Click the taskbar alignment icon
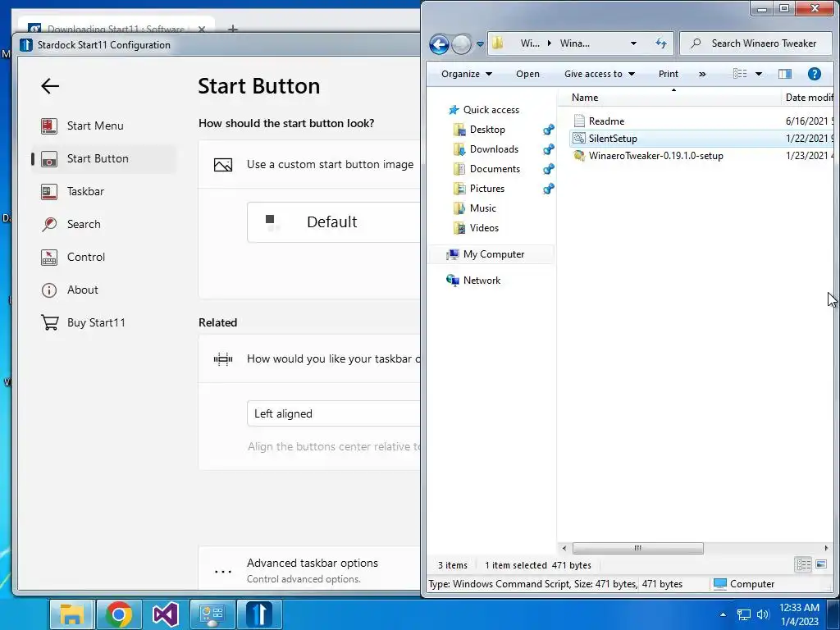Viewport: 840px width, 630px height. [x=223, y=359]
